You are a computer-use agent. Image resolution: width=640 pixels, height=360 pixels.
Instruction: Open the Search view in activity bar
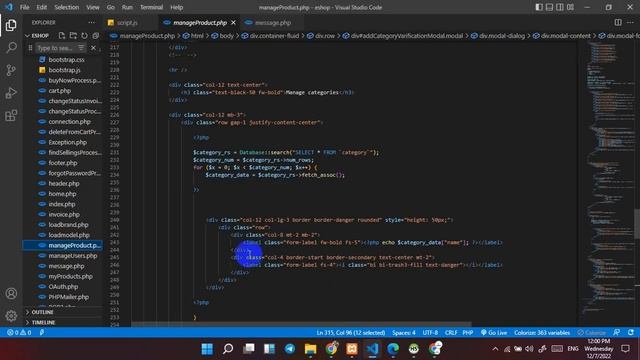pyautogui.click(x=11, y=48)
